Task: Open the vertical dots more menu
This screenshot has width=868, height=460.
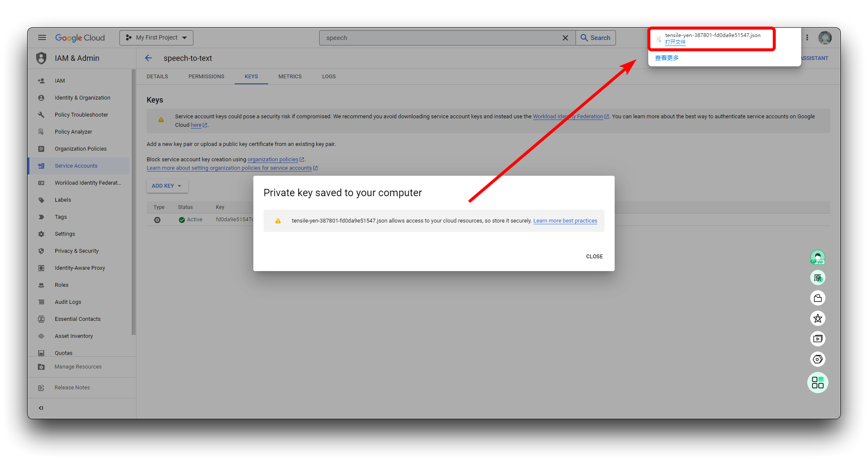Action: pyautogui.click(x=807, y=38)
